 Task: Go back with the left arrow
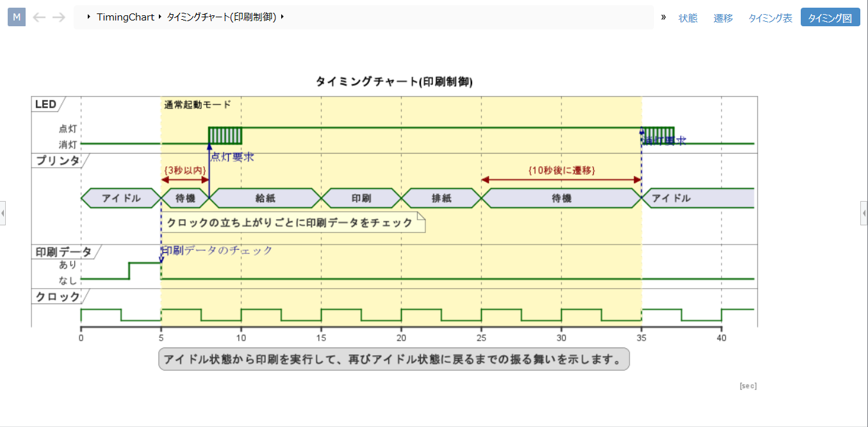pos(39,17)
